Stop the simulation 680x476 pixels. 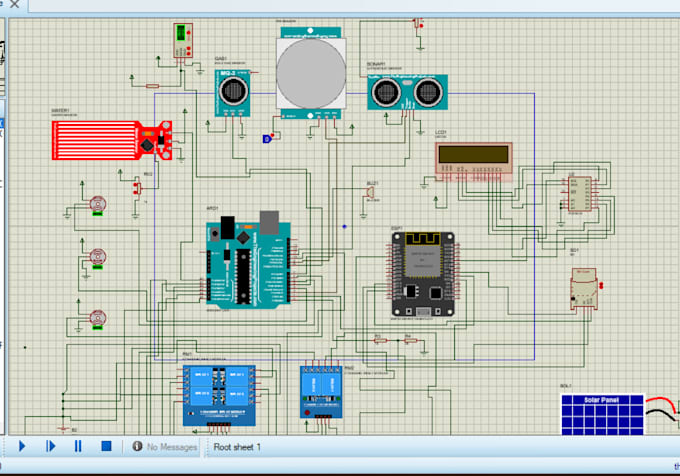(106, 446)
